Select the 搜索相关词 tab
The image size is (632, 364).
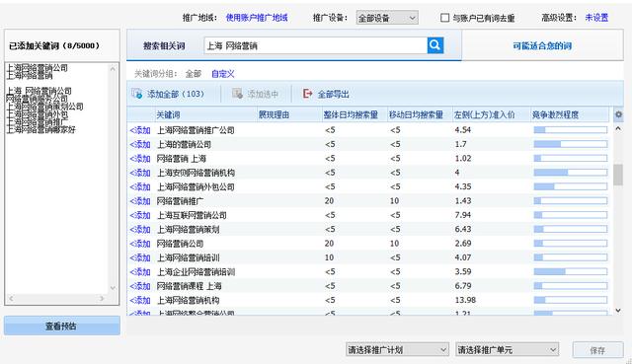click(x=164, y=46)
